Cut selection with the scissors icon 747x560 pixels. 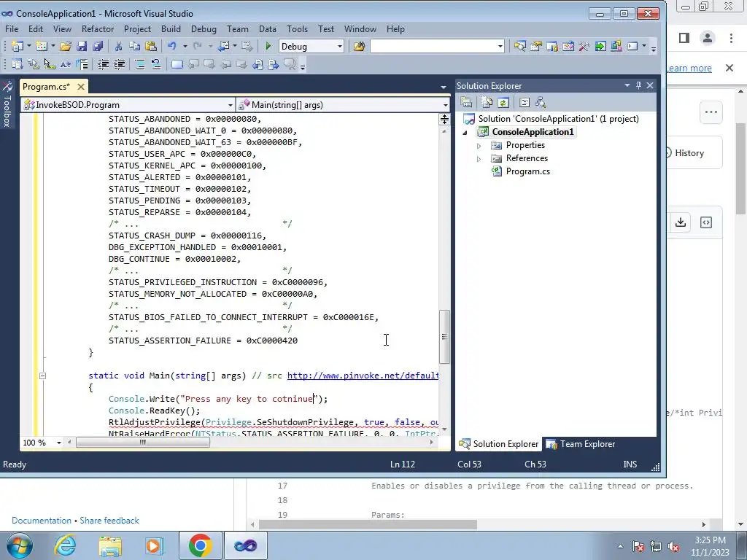point(118,46)
